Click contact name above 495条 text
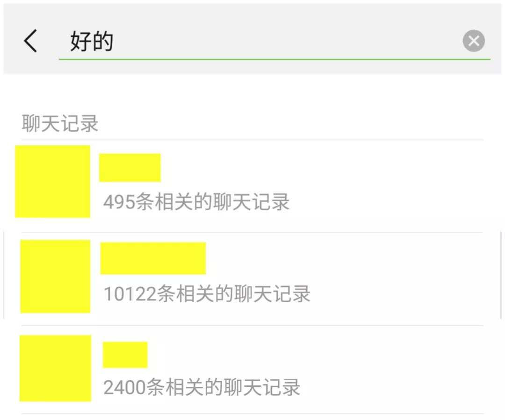Screen dimensions: 505x420 tap(130, 167)
